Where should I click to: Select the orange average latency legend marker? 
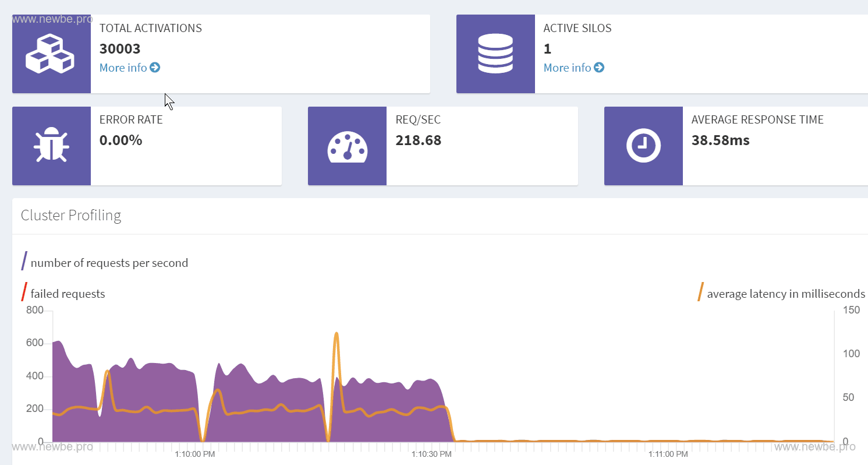[701, 292]
